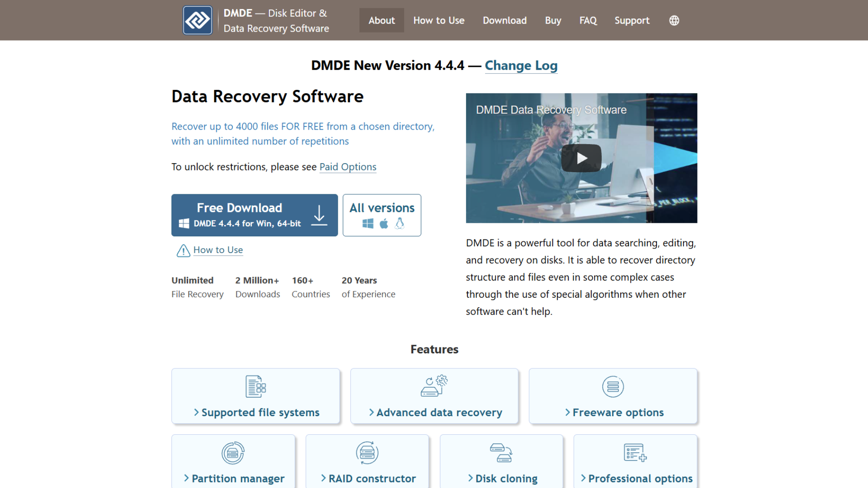Expand chevron for Freeware options

pos(568,413)
